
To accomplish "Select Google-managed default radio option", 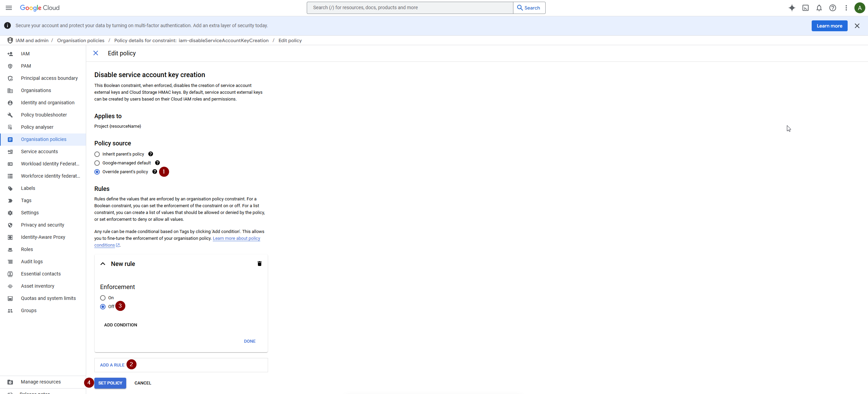I will coord(97,163).
